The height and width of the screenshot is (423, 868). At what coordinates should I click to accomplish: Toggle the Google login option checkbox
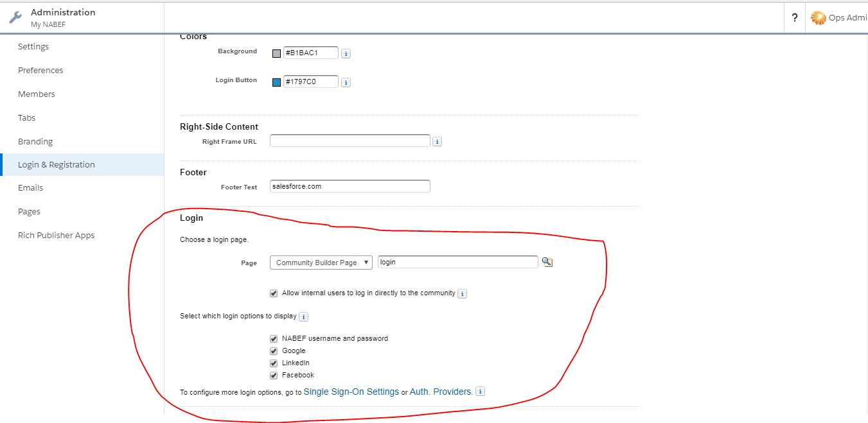pos(274,351)
